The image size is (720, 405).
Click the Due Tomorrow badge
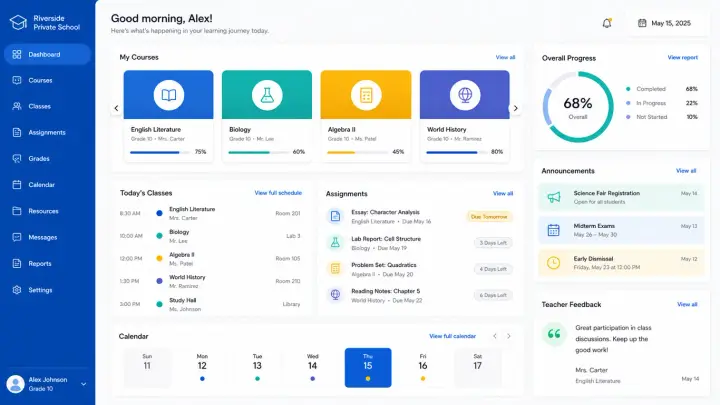click(x=489, y=216)
